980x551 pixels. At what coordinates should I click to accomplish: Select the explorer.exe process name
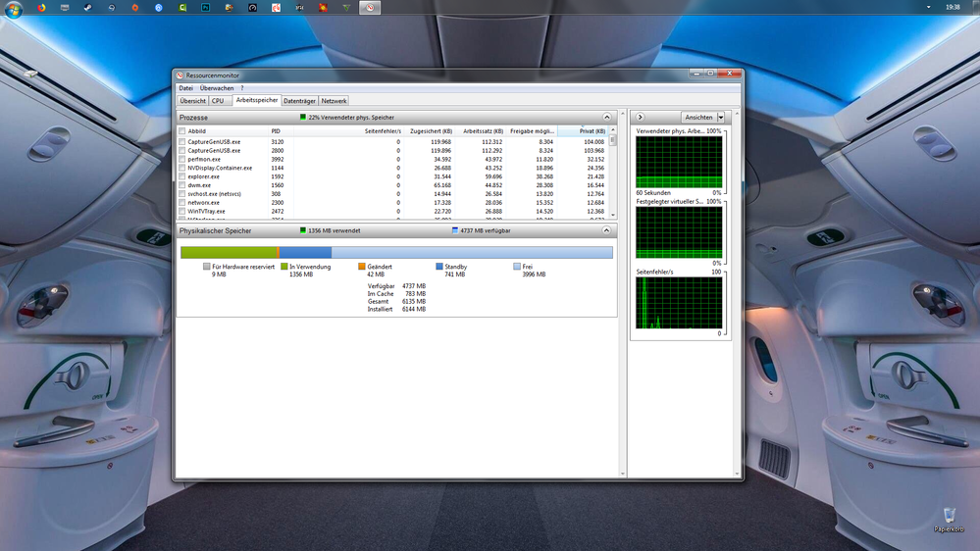[204, 176]
